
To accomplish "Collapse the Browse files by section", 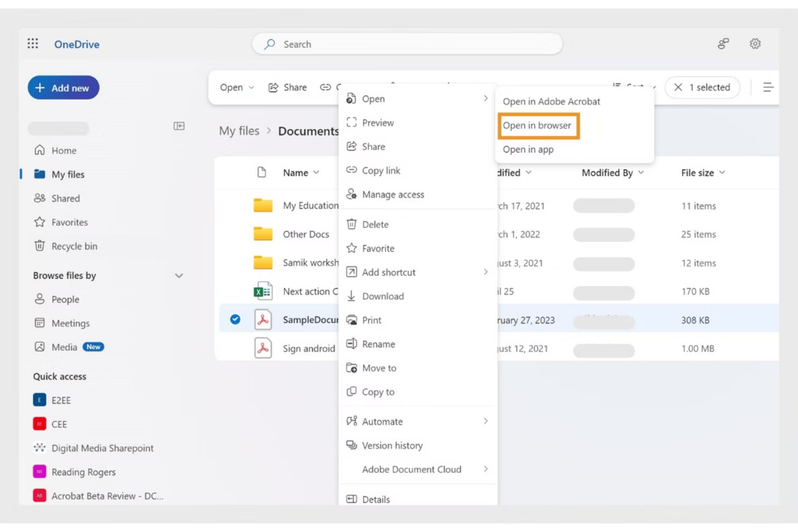I will tap(179, 275).
